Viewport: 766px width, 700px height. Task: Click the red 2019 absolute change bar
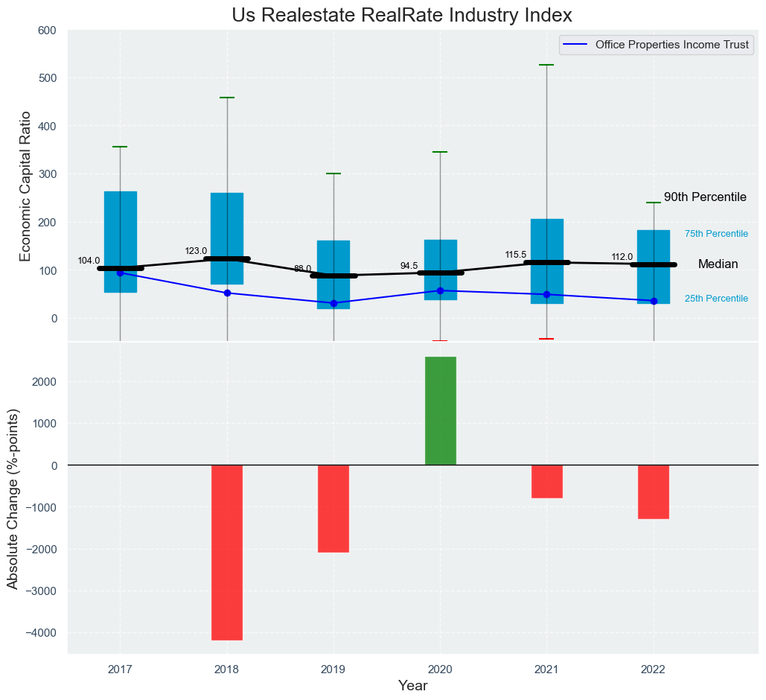pyautogui.click(x=333, y=509)
